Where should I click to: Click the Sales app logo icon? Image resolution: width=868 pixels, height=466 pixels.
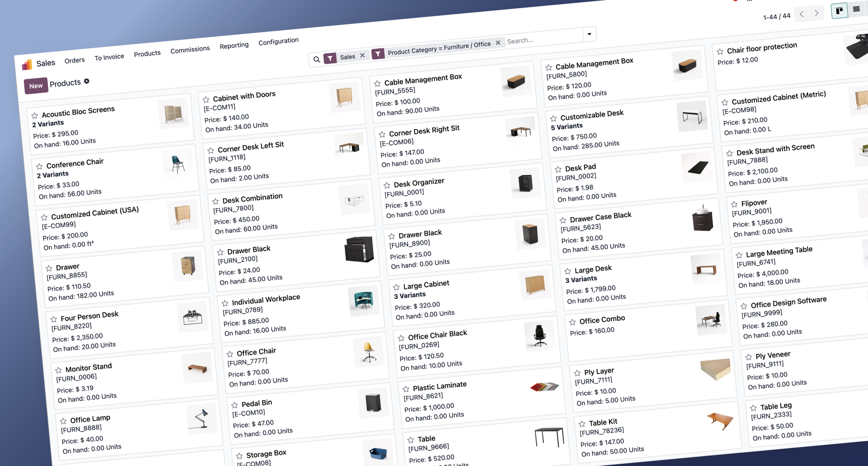tap(27, 64)
